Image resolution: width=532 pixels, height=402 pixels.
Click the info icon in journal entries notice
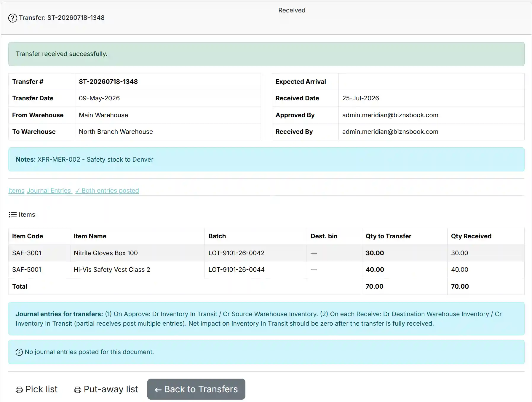(x=19, y=352)
